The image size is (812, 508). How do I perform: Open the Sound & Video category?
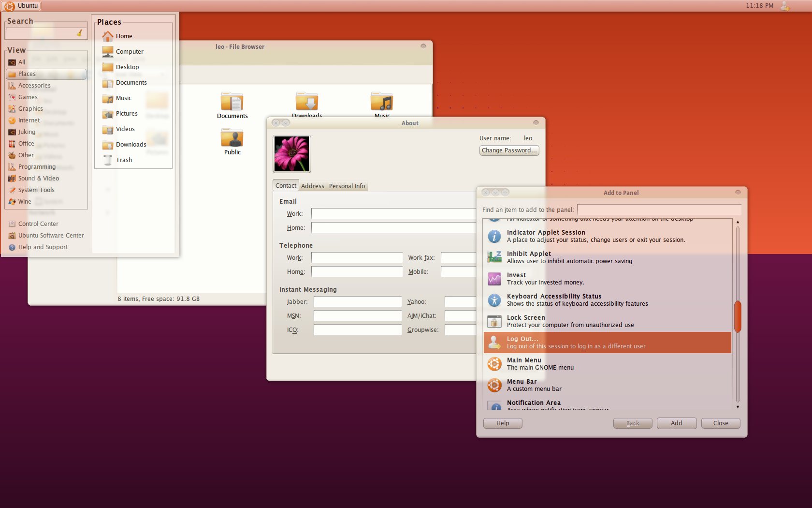[x=46, y=179]
